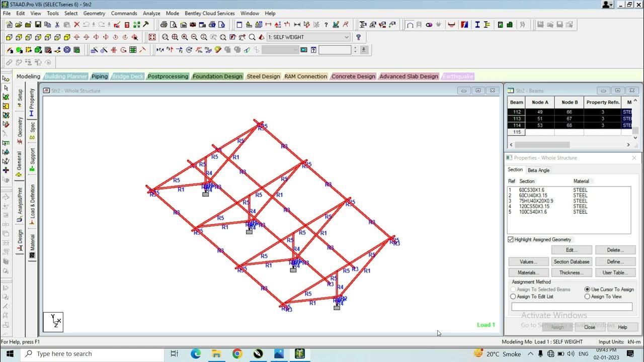Viewport: 644px width, 362px height.
Task: Click the dimension beams icon
Action: 297,24
